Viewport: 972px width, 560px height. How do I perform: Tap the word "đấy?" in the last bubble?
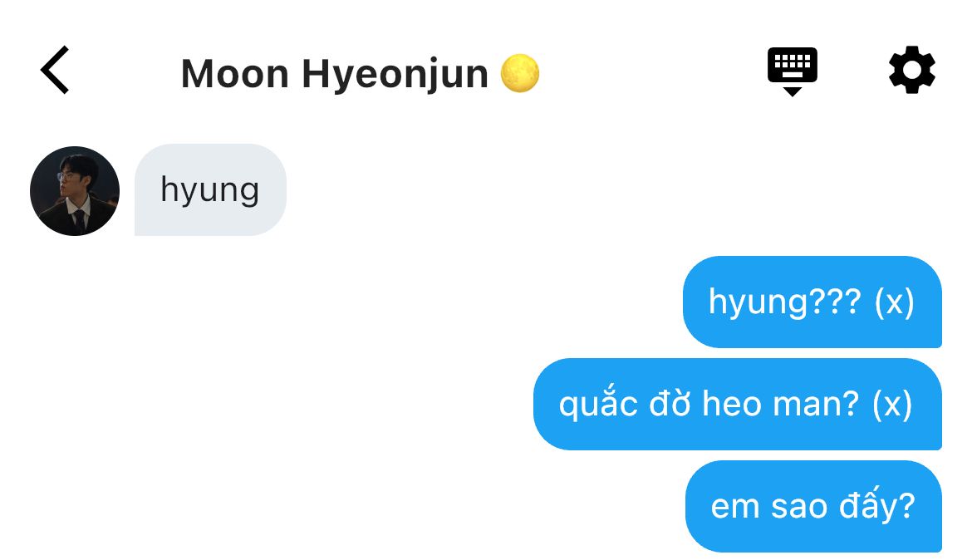point(877,505)
